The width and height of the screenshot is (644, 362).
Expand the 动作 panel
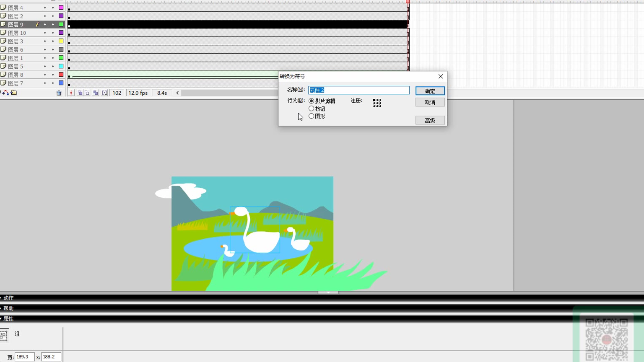[x=8, y=298]
